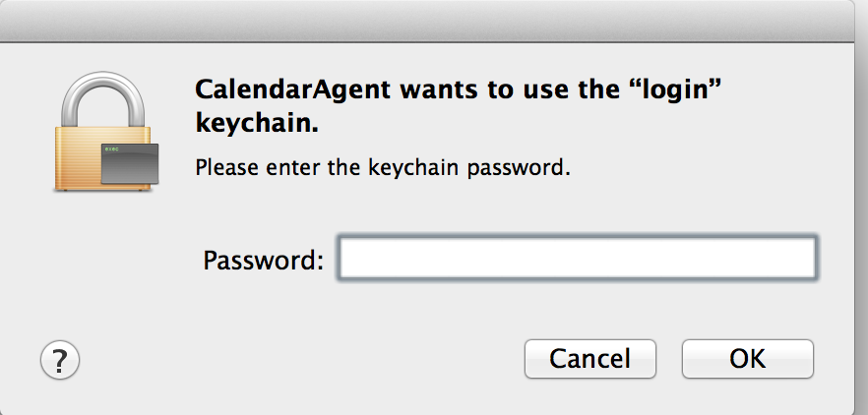The width and height of the screenshot is (868, 415).
Task: Focus the Password text field
Action: coord(577,260)
